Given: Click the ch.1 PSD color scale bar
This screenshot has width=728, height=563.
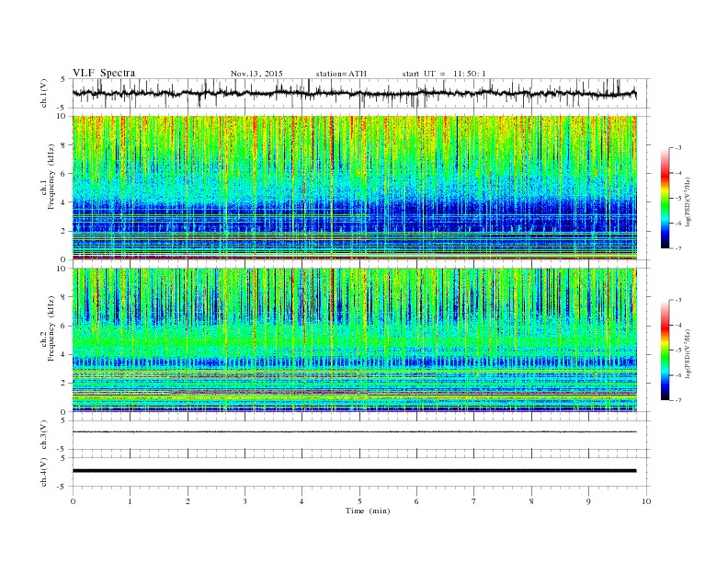Looking at the screenshot, I should click(x=665, y=198).
